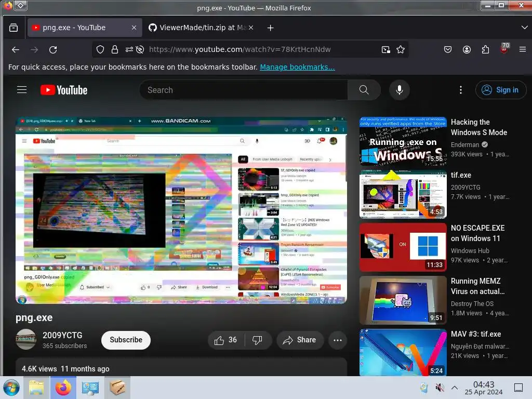The image size is (532, 399).
Task: Start voice search with microphone icon
Action: tap(400, 90)
